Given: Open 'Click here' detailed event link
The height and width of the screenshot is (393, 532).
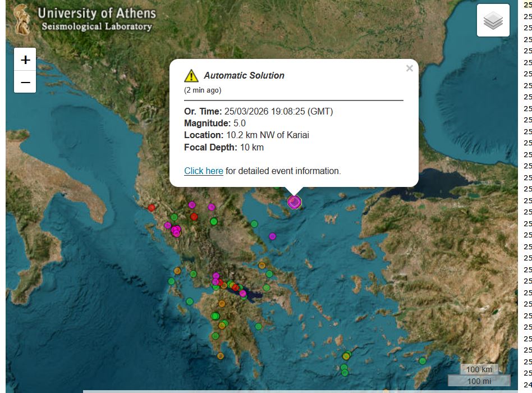Looking at the screenshot, I should 204,171.
